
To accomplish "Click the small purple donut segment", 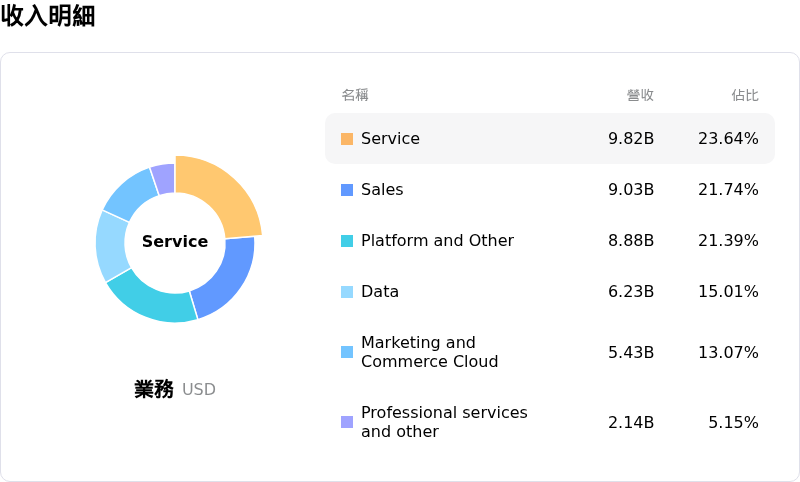I will (163, 178).
